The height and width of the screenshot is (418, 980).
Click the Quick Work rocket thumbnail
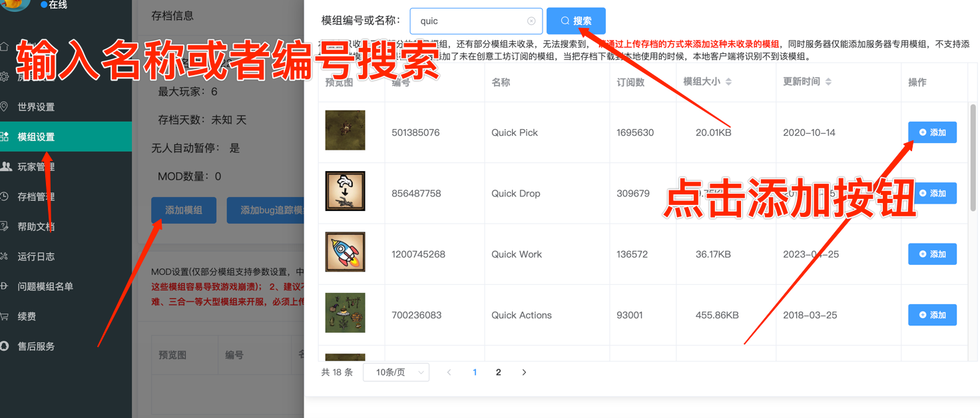pos(345,252)
